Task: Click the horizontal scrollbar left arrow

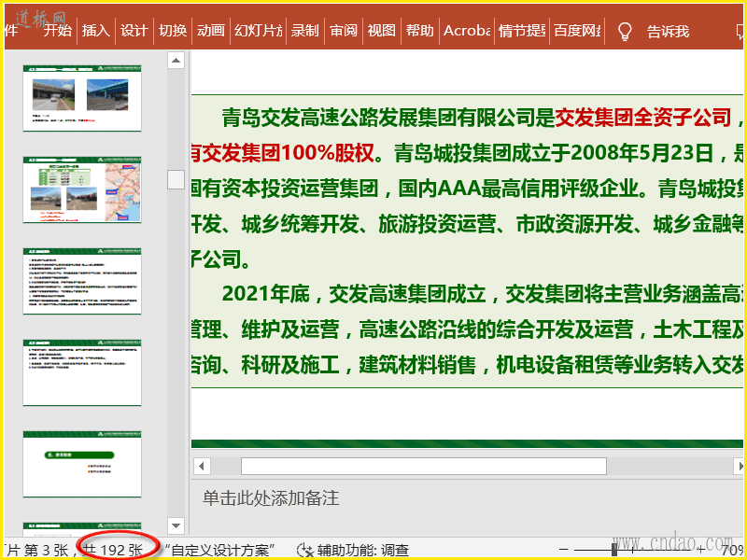Action: (202, 466)
